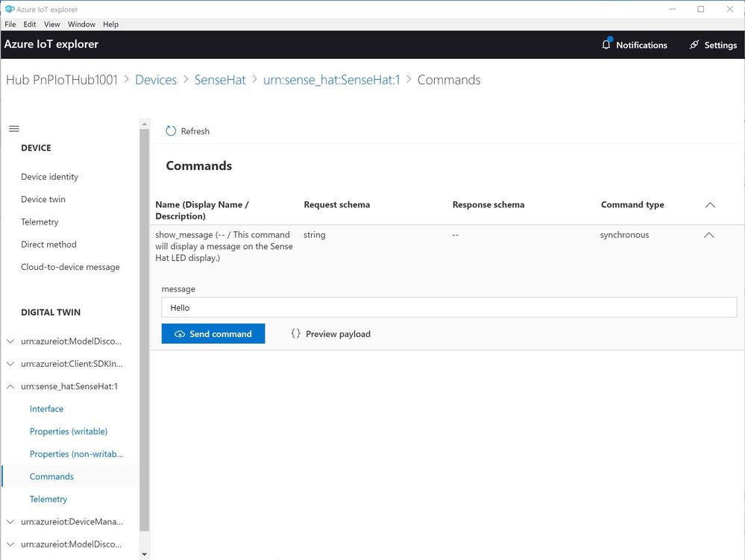
Task: Collapse all commands using header chevron
Action: coord(710,205)
